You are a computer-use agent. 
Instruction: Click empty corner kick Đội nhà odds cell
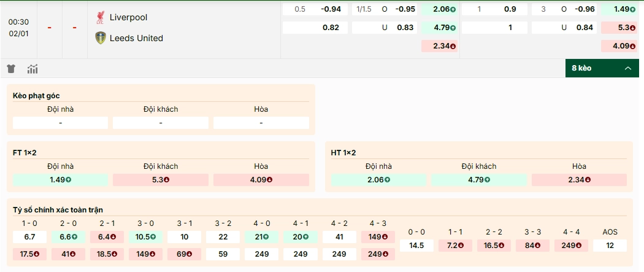(60, 123)
